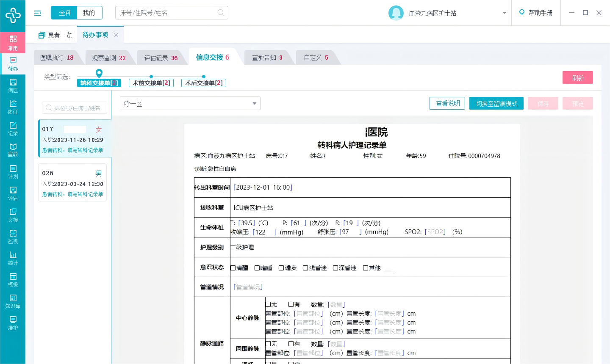Switch to the 评估记录 tab

click(161, 58)
